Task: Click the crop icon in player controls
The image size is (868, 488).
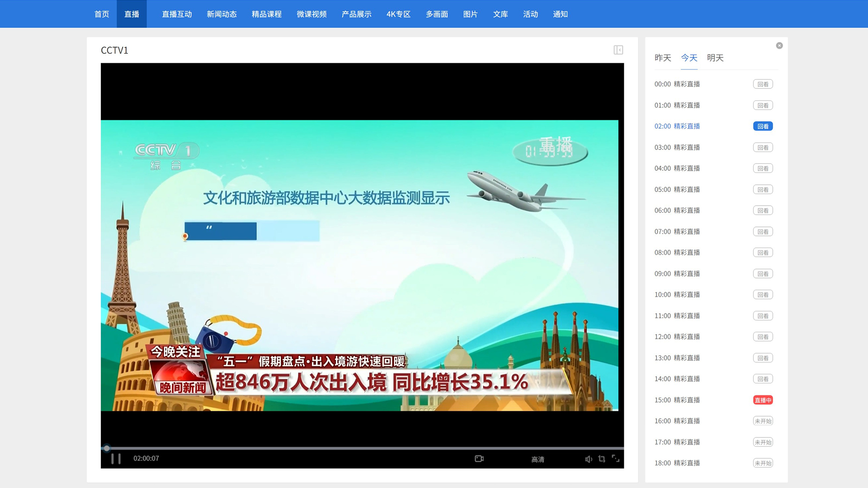Action: [602, 459]
